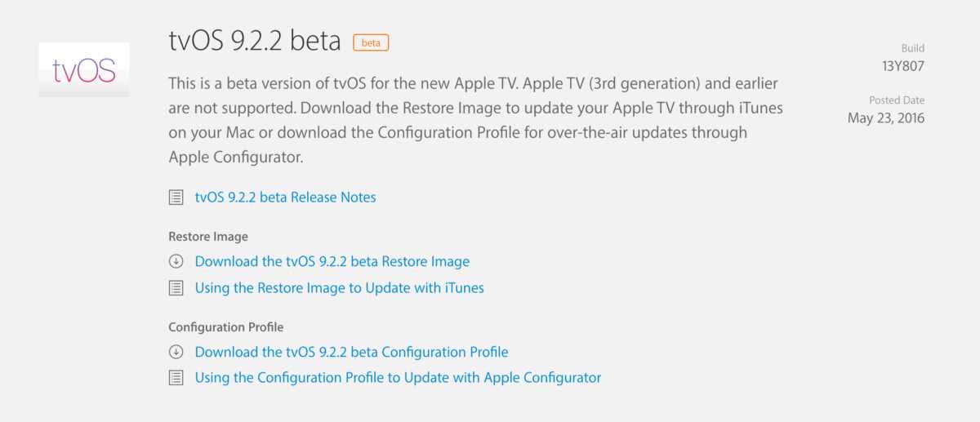Click the Build label
The height and width of the screenshot is (422, 980).
click(912, 48)
